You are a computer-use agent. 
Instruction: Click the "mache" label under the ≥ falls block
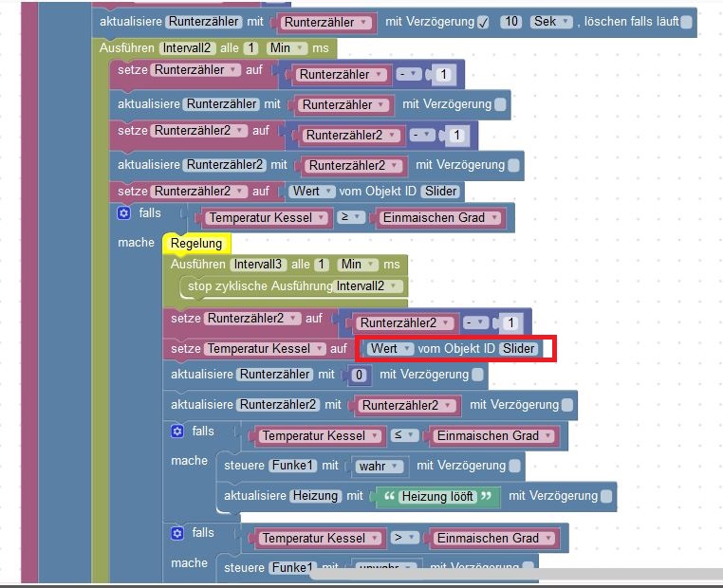(x=136, y=243)
